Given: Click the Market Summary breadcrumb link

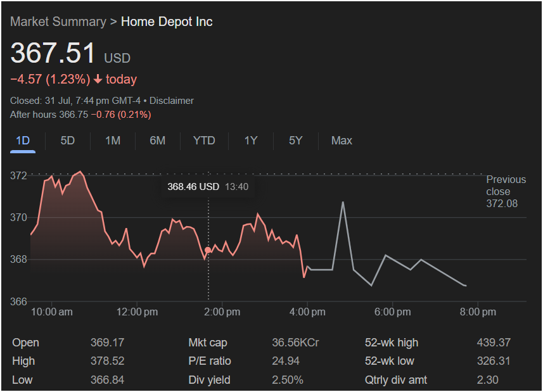Looking at the screenshot, I should pos(58,22).
